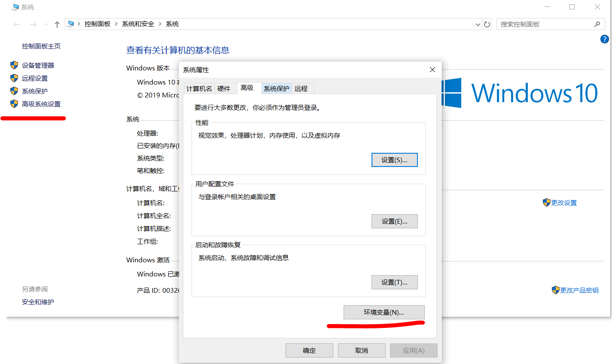Click the shield icon beside 远程设置
The height and width of the screenshot is (364, 612).
click(x=14, y=78)
